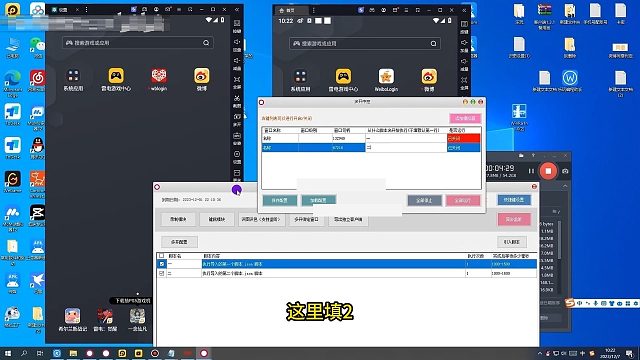Select script row with 第一个脚本.json
This screenshot has height=360, width=640.
point(347,264)
